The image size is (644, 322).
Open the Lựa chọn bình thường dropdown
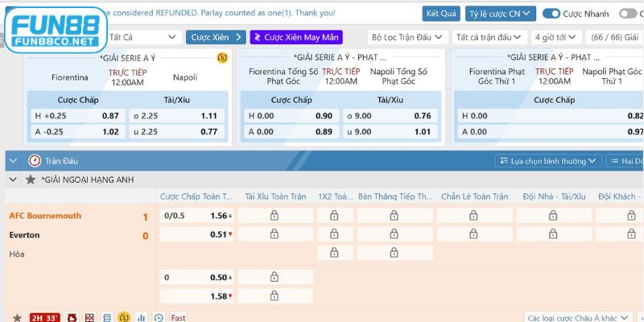[x=543, y=161]
